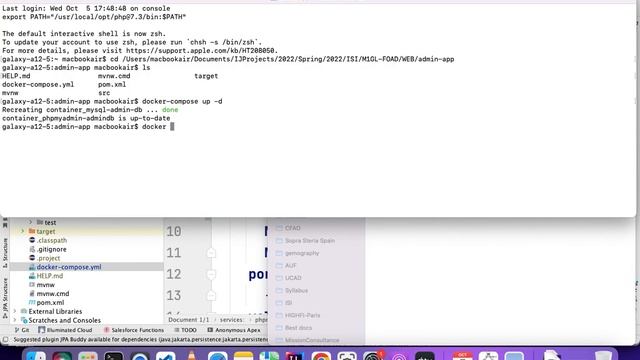The height and width of the screenshot is (360, 640).
Task: Open the Git tool window tab
Action: (x=22, y=330)
